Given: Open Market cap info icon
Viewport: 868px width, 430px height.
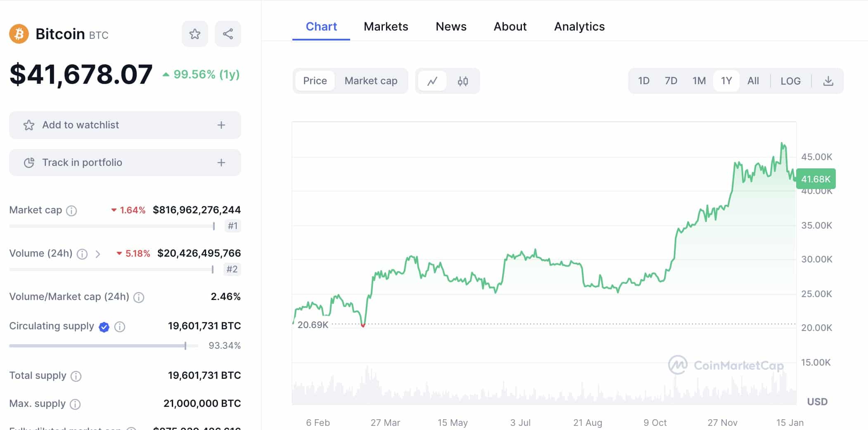Looking at the screenshot, I should [x=71, y=211].
